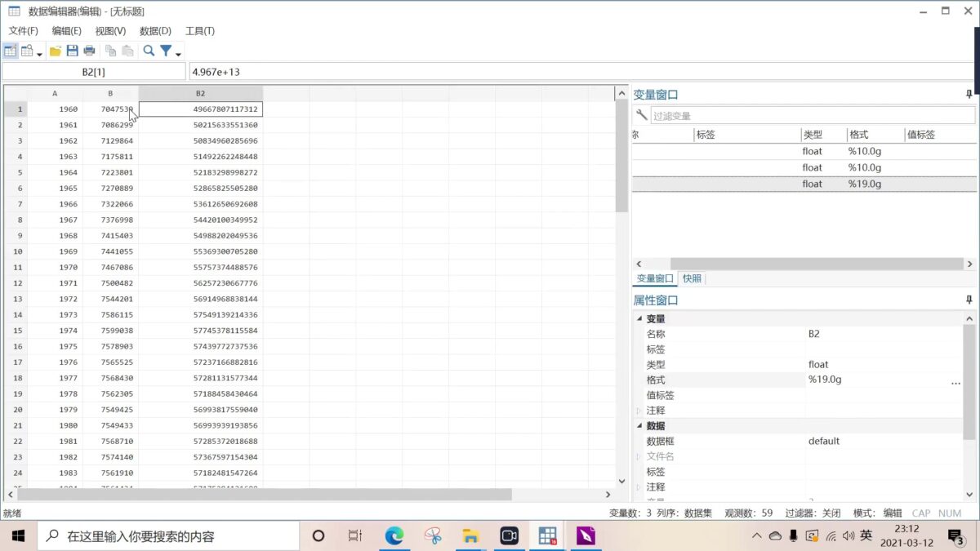
Task: Expand the 文件名 property row
Action: [639, 457]
